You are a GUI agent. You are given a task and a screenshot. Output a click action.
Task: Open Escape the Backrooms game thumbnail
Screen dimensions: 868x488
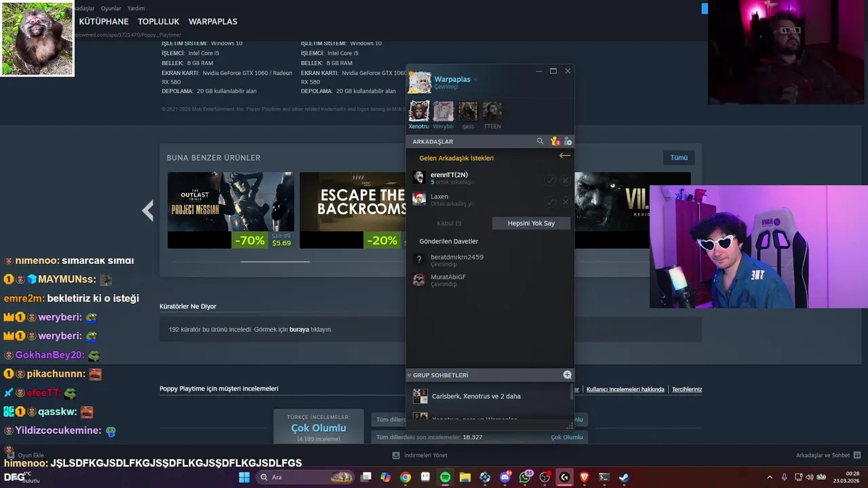pyautogui.click(x=353, y=210)
